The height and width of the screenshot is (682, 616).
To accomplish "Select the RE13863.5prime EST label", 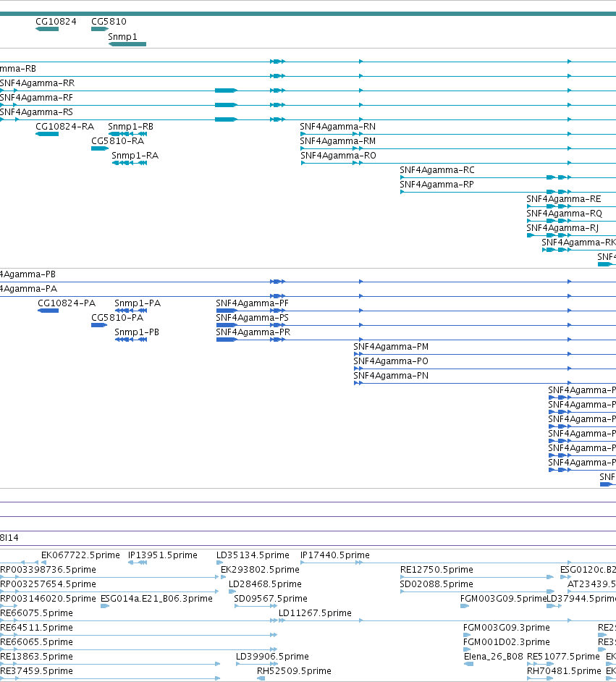I will click(36, 657).
